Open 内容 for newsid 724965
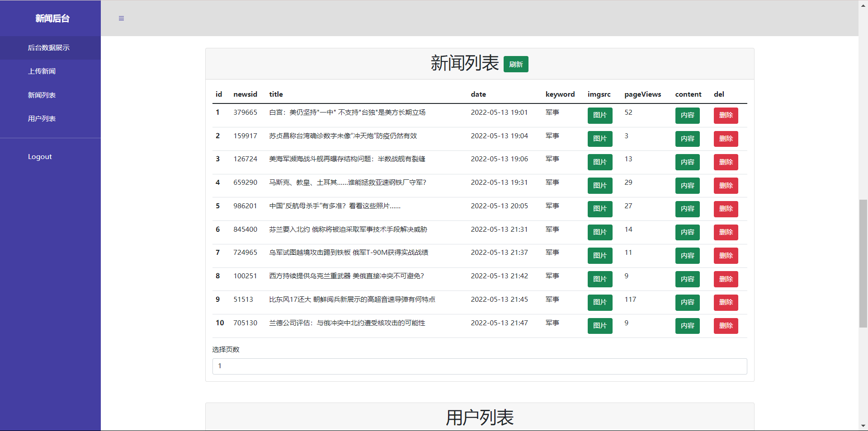The height and width of the screenshot is (431, 868). pyautogui.click(x=688, y=256)
